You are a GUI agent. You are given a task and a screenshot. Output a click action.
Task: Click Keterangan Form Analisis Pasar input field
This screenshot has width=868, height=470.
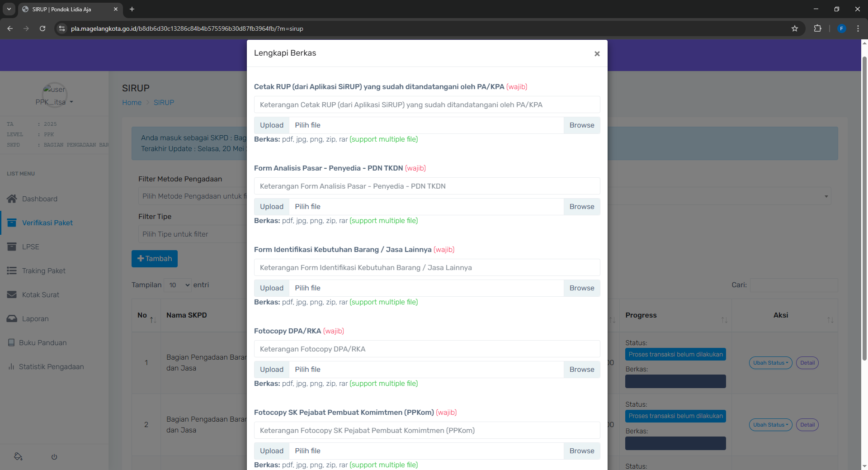click(427, 186)
